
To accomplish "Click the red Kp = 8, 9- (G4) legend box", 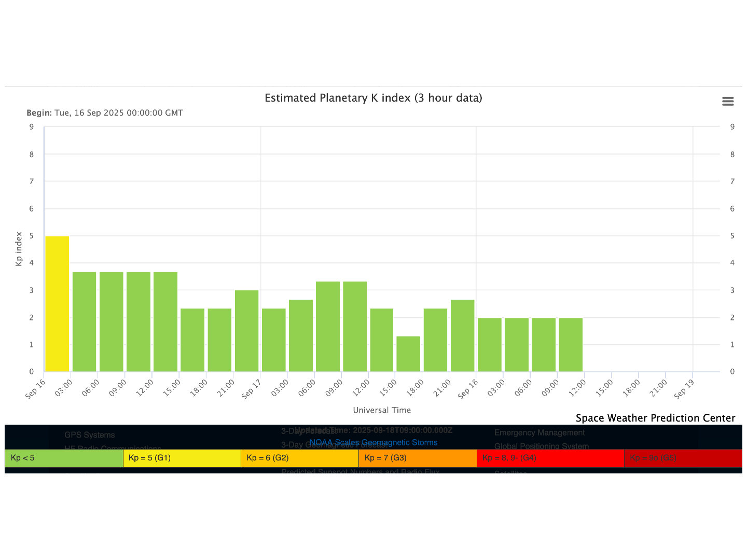I will (x=550, y=458).
